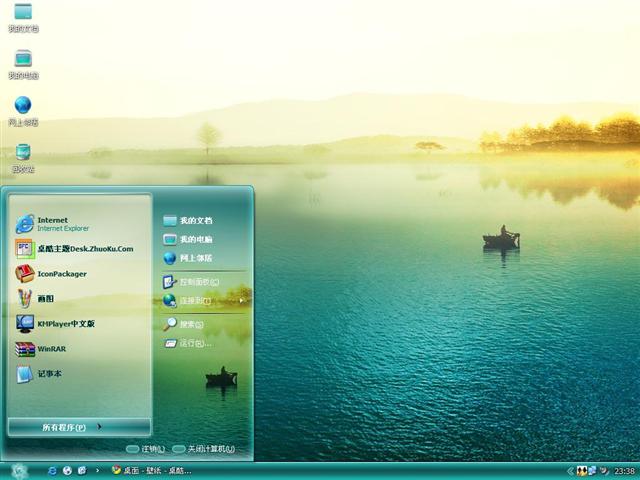Expand the quick launch overflow chevron
The width and height of the screenshot is (640, 480).
[96, 470]
